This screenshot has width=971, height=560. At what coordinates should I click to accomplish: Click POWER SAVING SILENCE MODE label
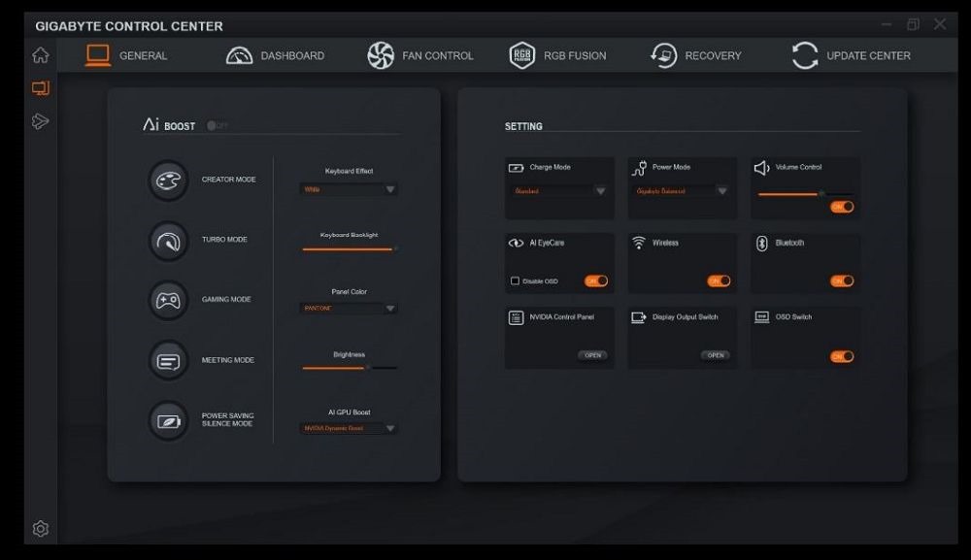(227, 419)
